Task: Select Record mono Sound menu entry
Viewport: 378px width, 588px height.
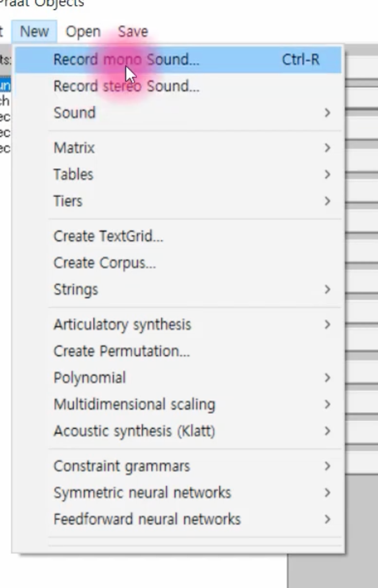Action: tap(178, 60)
